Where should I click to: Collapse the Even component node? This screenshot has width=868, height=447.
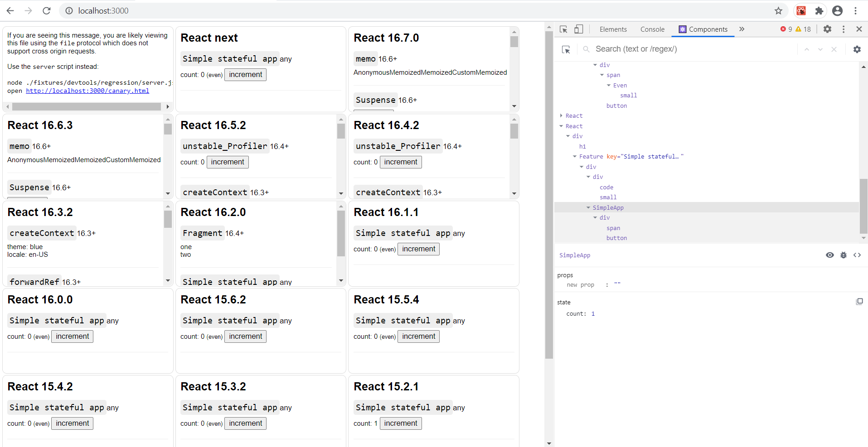click(609, 85)
